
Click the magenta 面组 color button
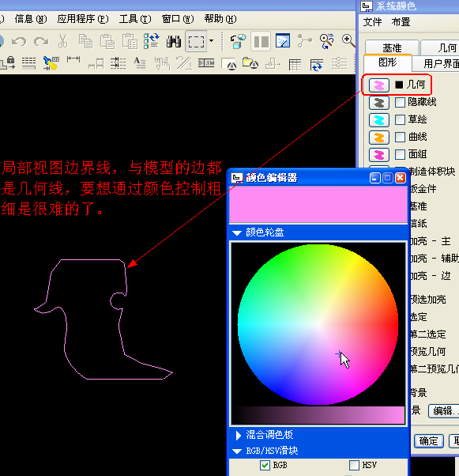pos(379,155)
